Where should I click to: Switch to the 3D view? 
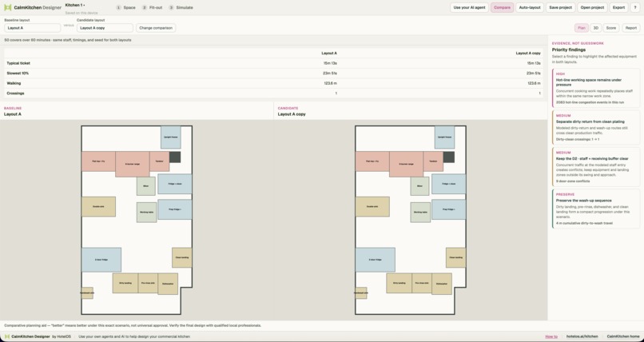click(595, 28)
